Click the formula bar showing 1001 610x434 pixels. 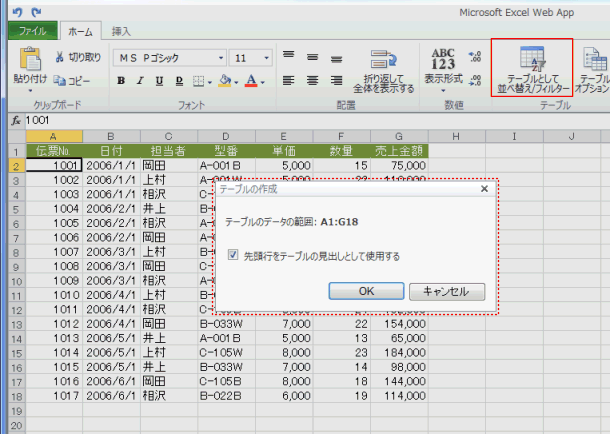coord(300,119)
